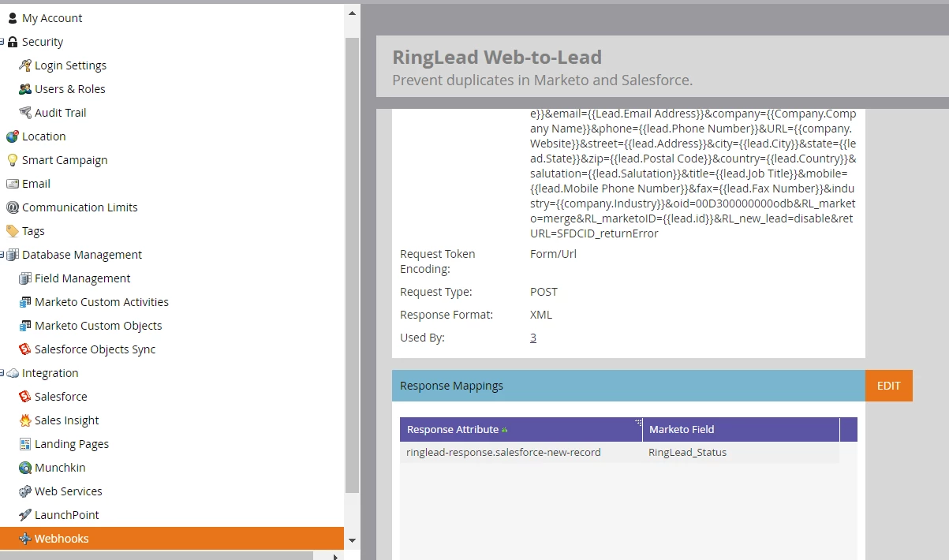Viewport: 949px width, 560px height.
Task: Collapse the Integration tree node
Action: [x=2, y=373]
